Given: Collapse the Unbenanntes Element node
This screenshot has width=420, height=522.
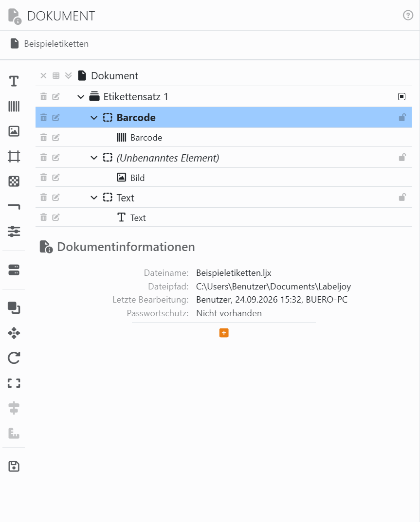Looking at the screenshot, I should [x=94, y=158].
